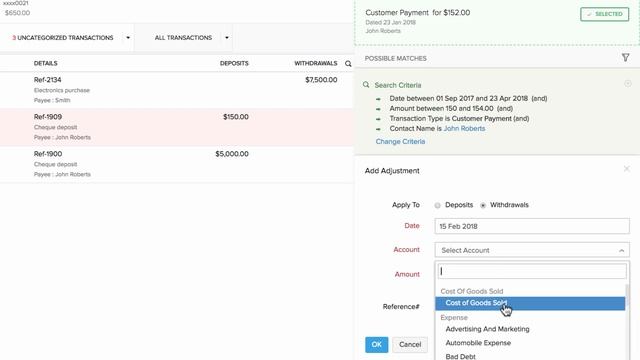
Task: Click the Search Criteria magnifier icon
Action: point(366,85)
